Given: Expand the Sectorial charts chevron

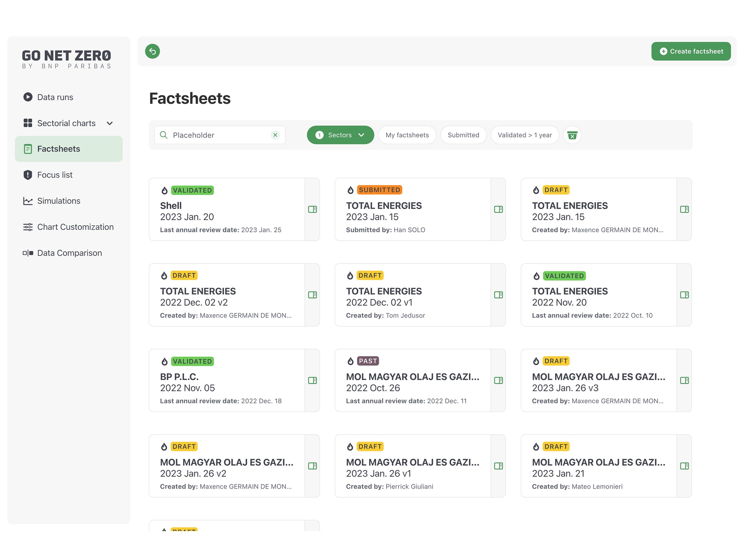Looking at the screenshot, I should [x=110, y=123].
